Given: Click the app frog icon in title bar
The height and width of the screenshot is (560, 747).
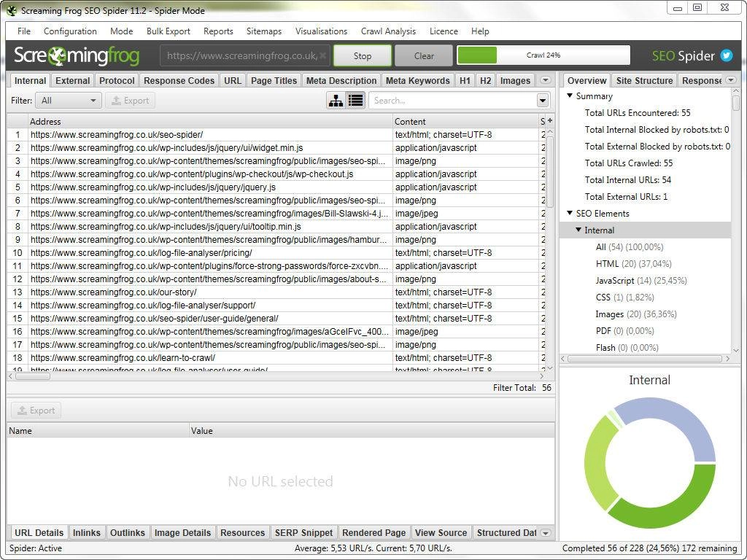Looking at the screenshot, I should pyautogui.click(x=12, y=10).
